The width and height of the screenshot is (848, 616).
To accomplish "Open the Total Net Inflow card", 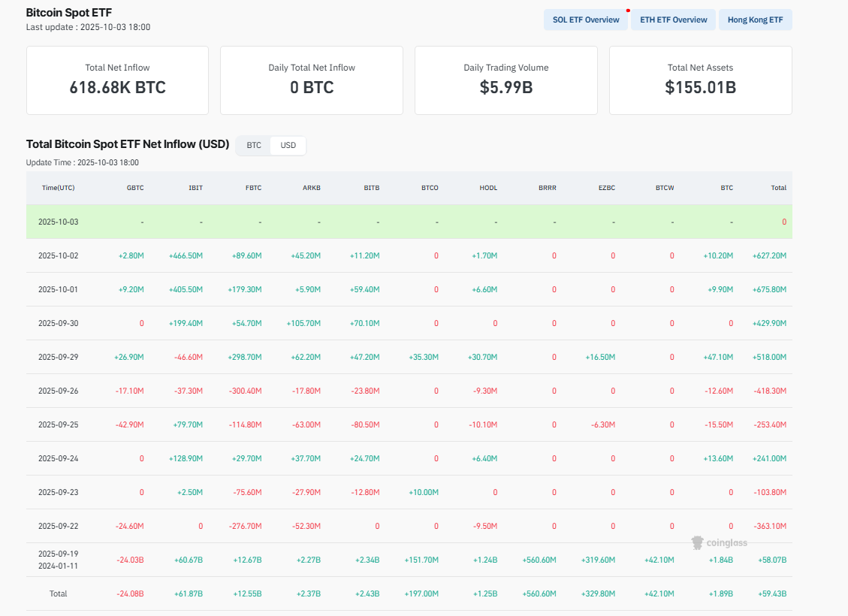I will 117,80.
